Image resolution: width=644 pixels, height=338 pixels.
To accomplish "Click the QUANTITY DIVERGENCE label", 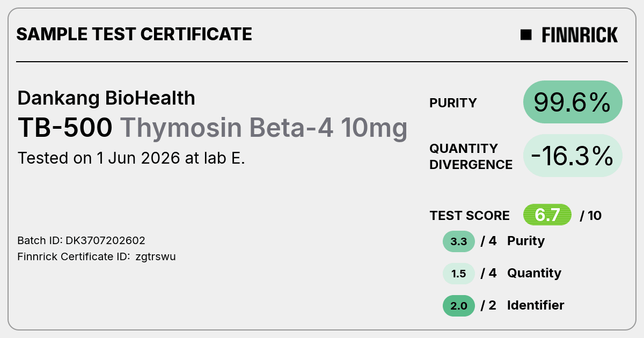I will (x=471, y=156).
